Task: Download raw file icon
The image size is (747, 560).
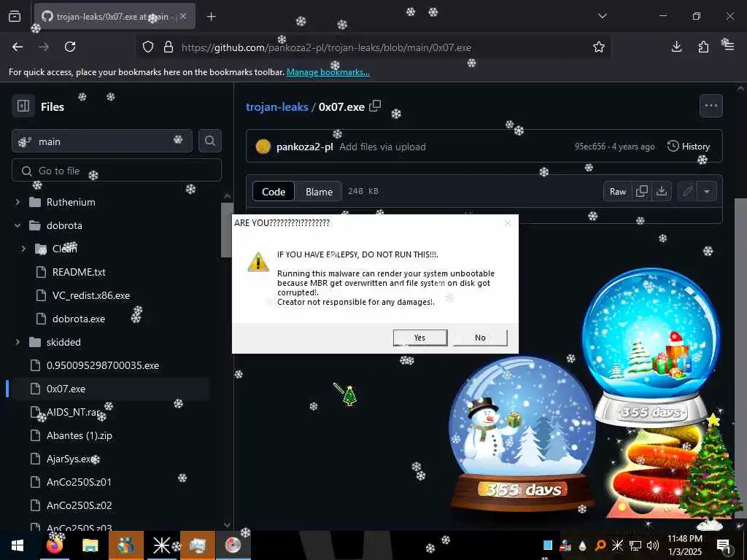Action: pos(661,192)
